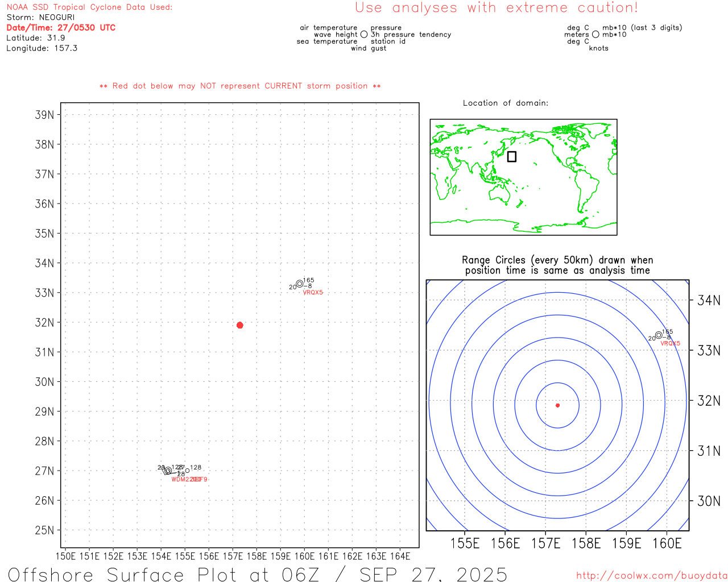Click the '25N' latitude axis label
The image size is (728, 582).
[44, 530]
